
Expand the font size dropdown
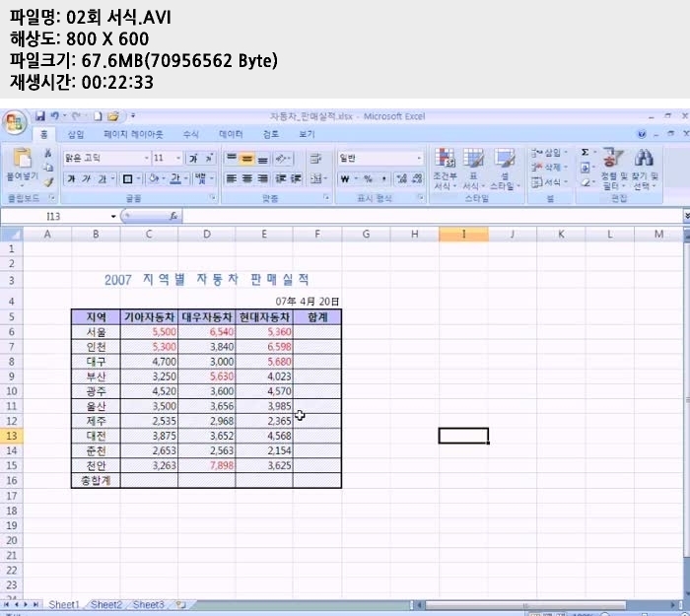coord(178,158)
